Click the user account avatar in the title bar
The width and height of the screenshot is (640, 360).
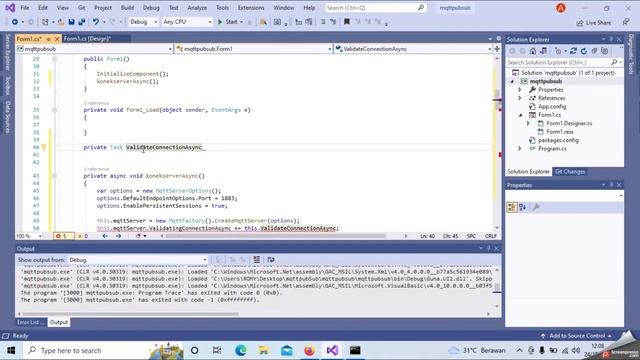pyautogui.click(x=561, y=8)
